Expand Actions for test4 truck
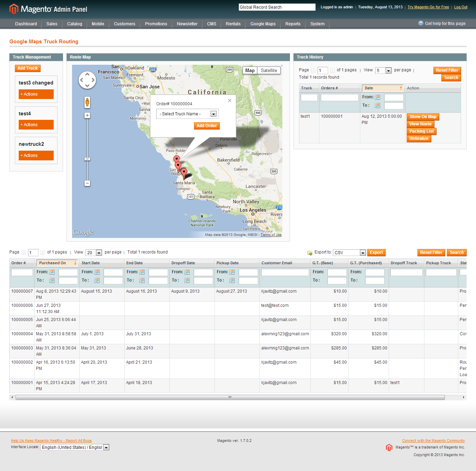The image size is (476, 471). coord(36,125)
